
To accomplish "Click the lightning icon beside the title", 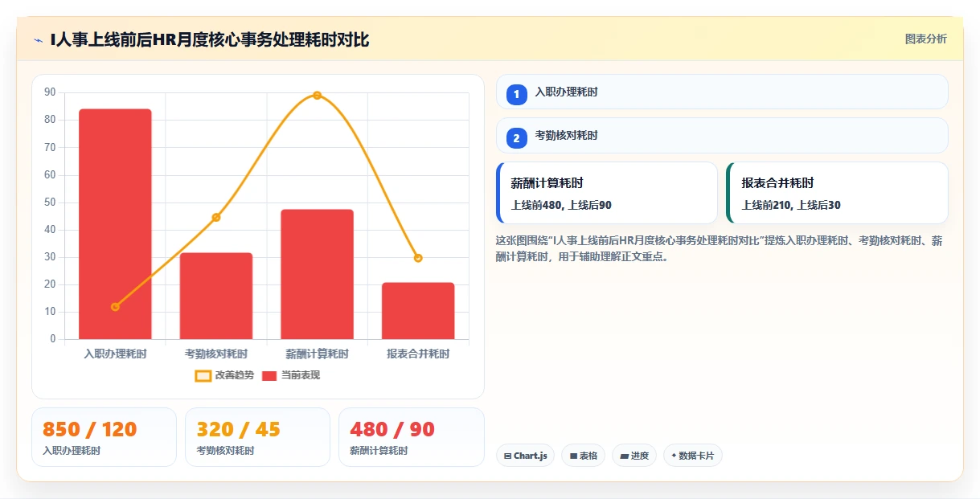I will click(x=38, y=39).
